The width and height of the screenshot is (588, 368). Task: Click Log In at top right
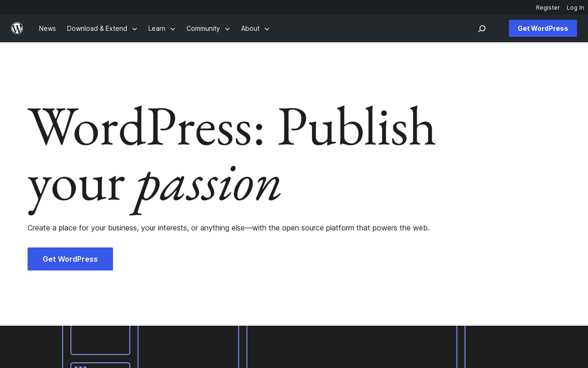point(576,7)
